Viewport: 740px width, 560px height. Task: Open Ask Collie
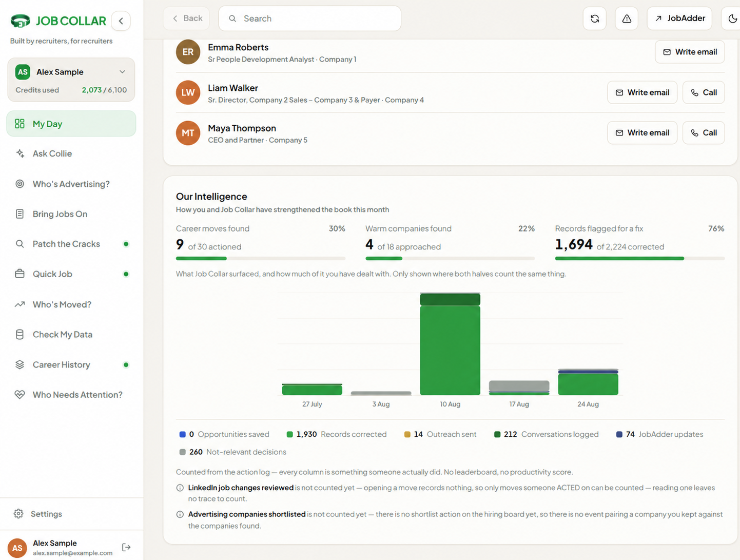[71, 153]
